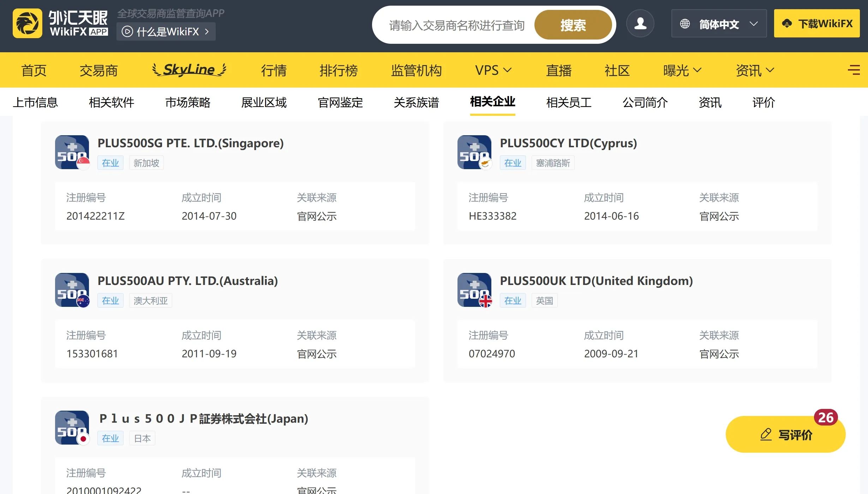Open Plus500JP証券株式会社(Japan) company title
This screenshot has width=868, height=494.
point(203,418)
